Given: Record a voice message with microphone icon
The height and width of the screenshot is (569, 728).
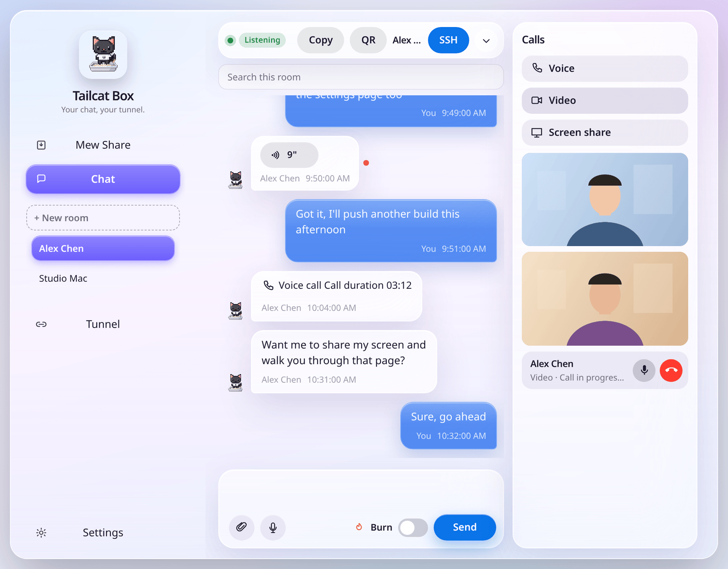Looking at the screenshot, I should click(273, 527).
